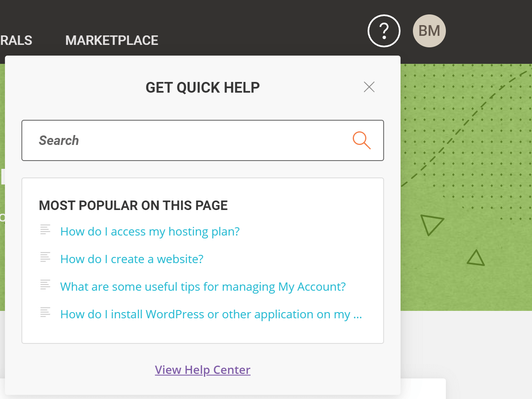532x399 pixels.
Task: Open "How do I create a website?" article
Action: 132,259
